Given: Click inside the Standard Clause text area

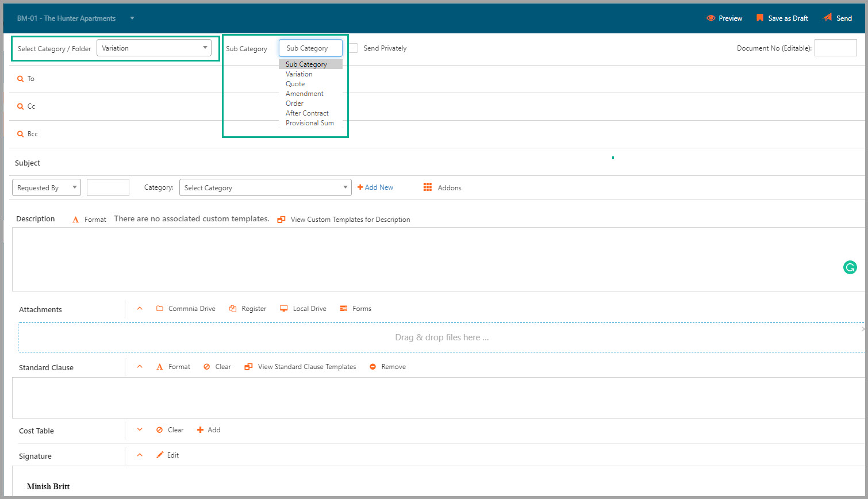Looking at the screenshot, I should click(439, 398).
